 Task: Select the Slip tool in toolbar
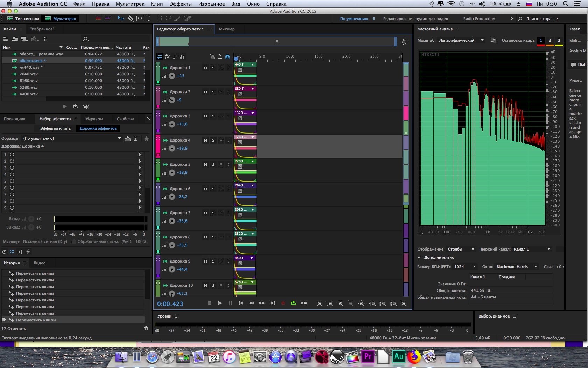[140, 18]
